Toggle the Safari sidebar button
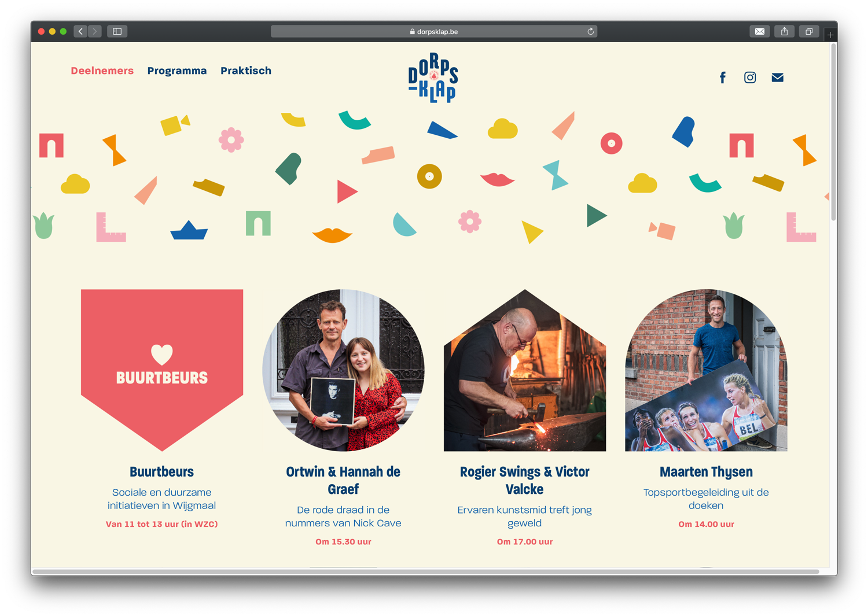 click(117, 31)
